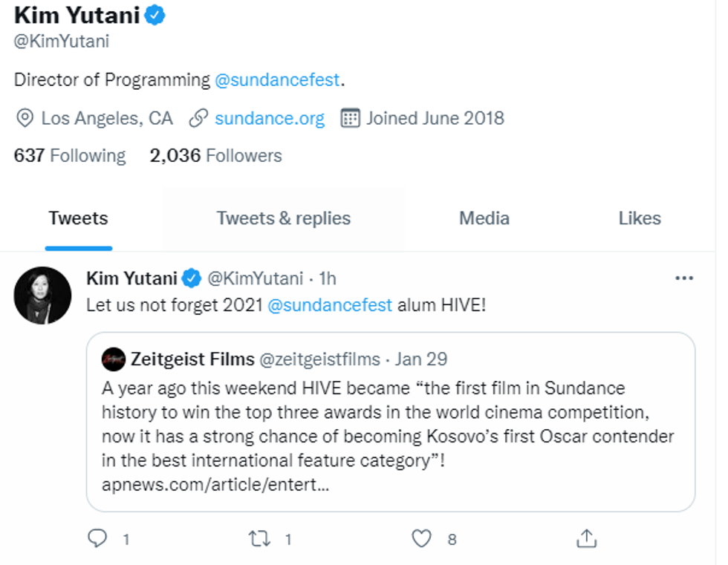Open the Media tab
728x565 pixels.
pos(484,218)
